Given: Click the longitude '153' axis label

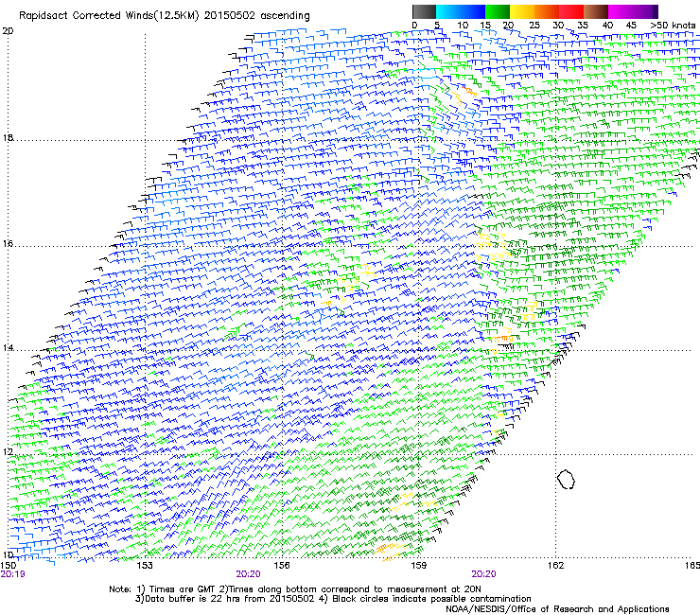Looking at the screenshot, I should (x=145, y=566).
